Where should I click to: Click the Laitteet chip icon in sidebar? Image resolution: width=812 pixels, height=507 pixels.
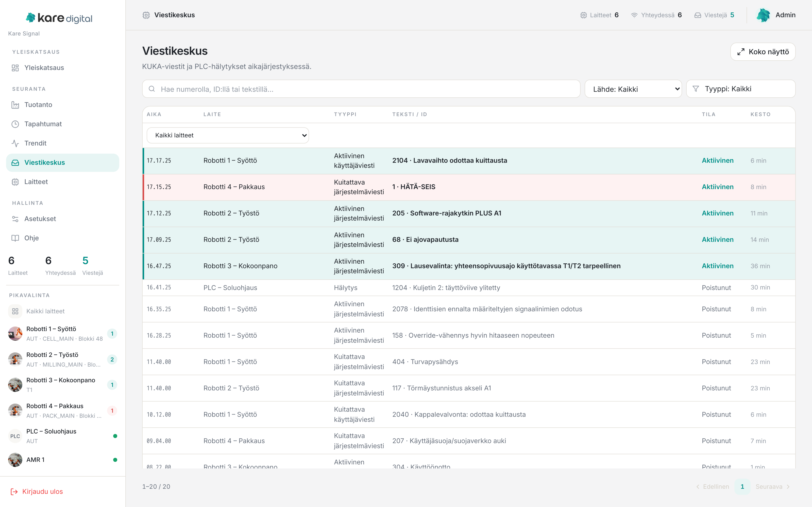click(15, 182)
